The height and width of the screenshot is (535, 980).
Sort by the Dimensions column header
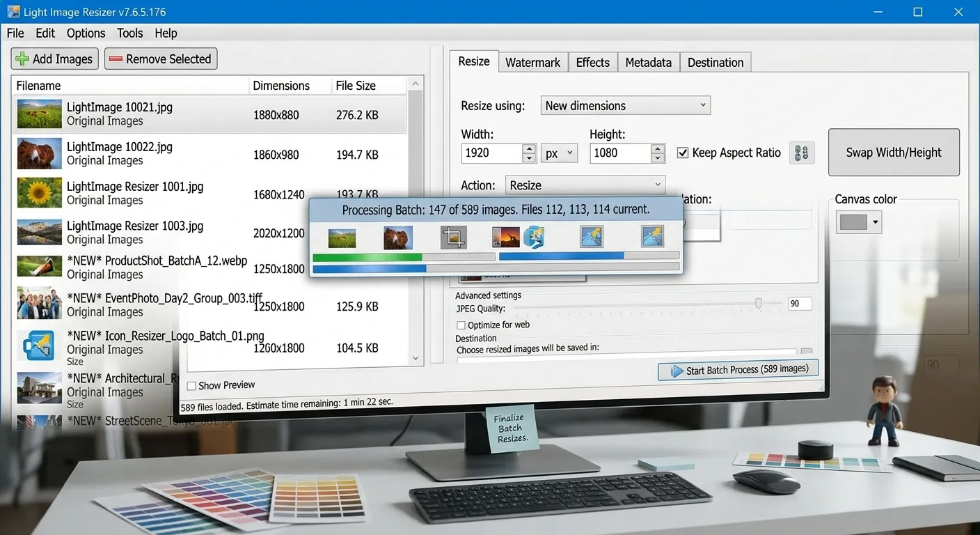(290, 86)
